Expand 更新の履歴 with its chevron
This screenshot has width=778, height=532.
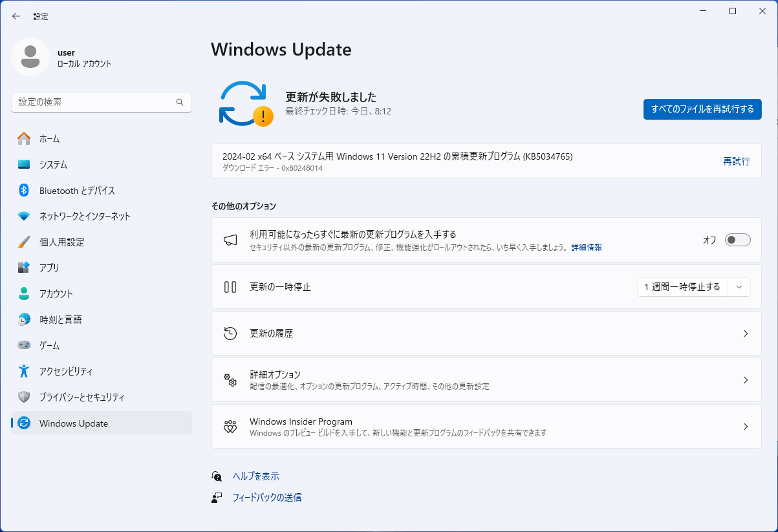coord(746,334)
